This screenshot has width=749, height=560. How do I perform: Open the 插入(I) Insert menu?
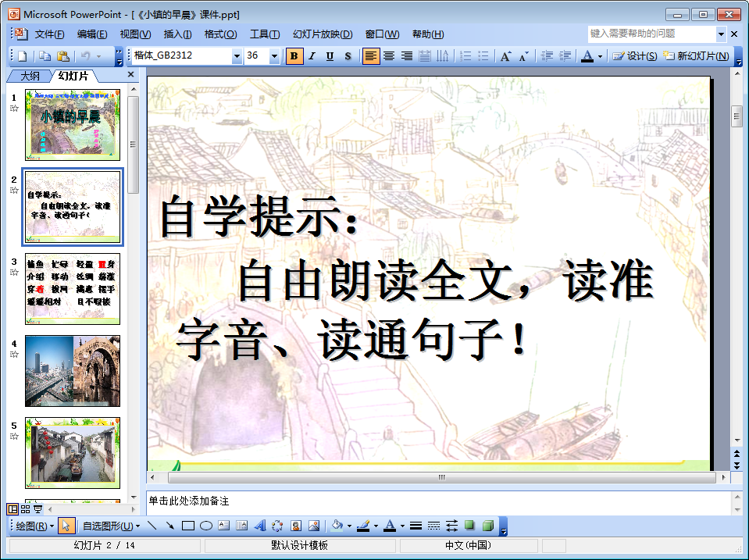click(177, 34)
